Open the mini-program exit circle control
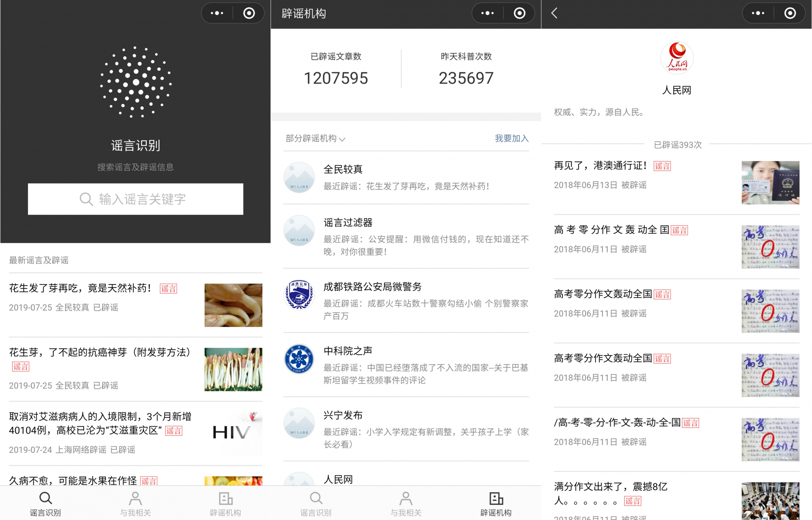This screenshot has width=812, height=520. coord(249,13)
